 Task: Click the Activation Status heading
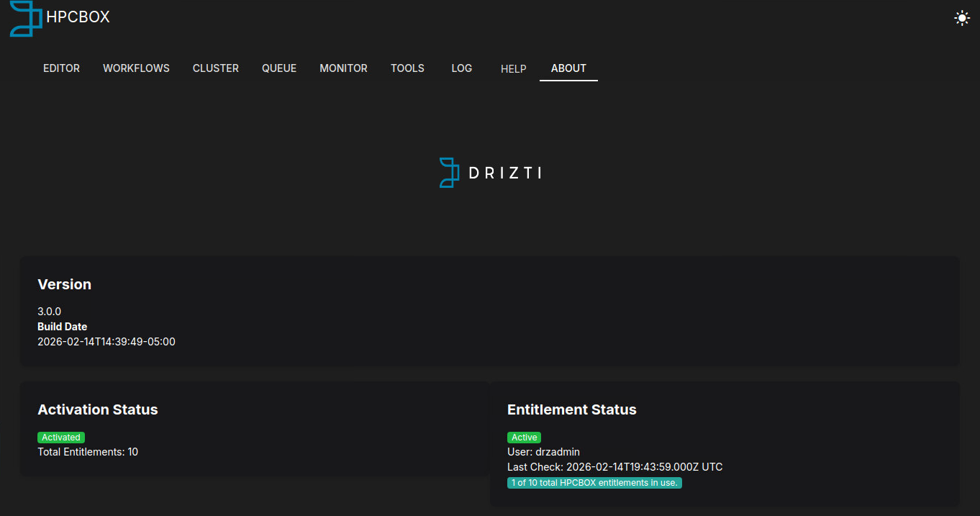click(98, 409)
